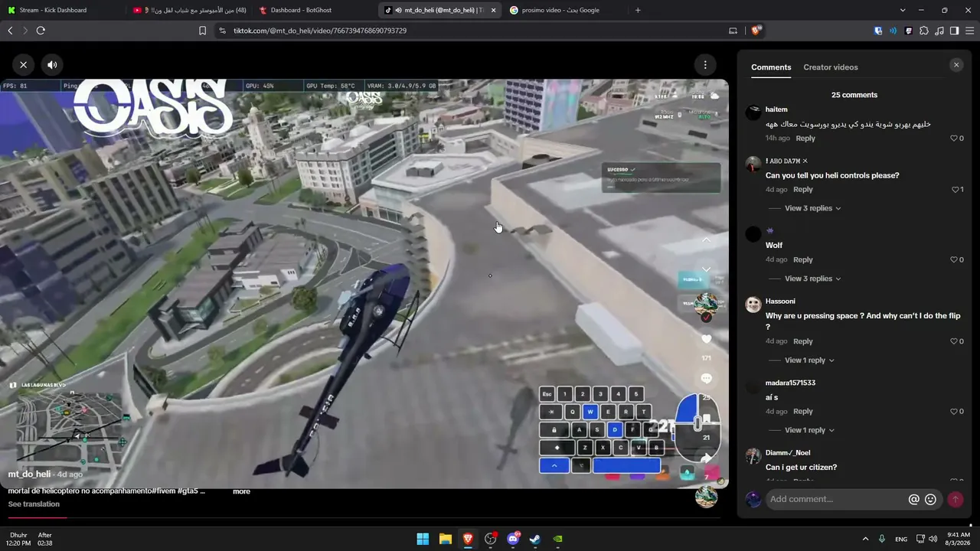Open mt_do_heli creator avatar on video
This screenshot has width=980, height=551.
coord(706,304)
